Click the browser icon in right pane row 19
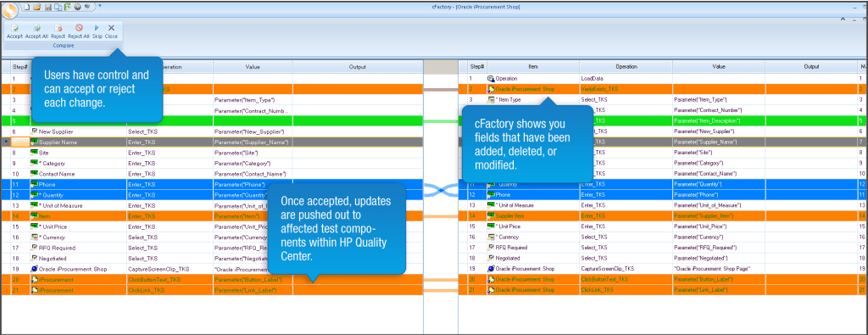868x335 pixels. click(491, 269)
